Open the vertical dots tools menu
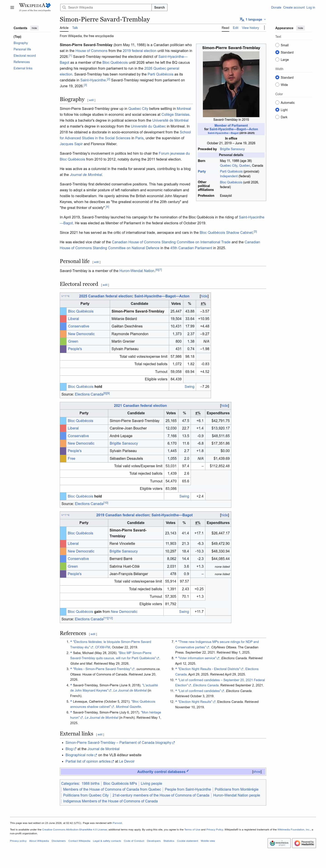The width and height of the screenshot is (326, 868). 264,28
